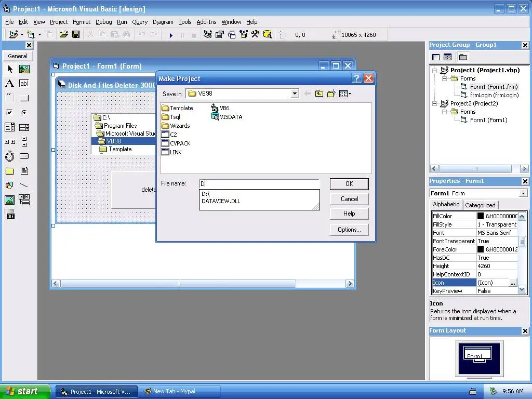Click Help button in Make Project
Screen dimensions: 532x399
(x=349, y=214)
